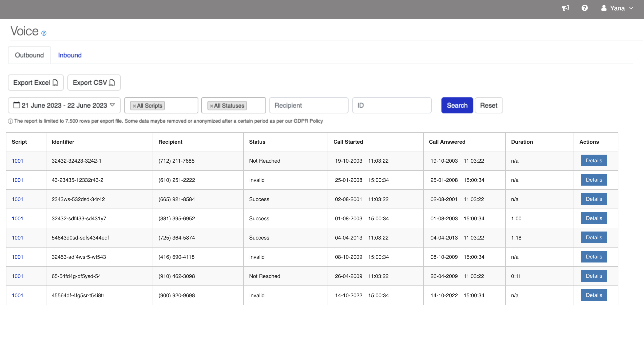Image resolution: width=644 pixels, height=337 pixels.
Task: Open Details for recipient (712) 211-7685
Action: 594,160
